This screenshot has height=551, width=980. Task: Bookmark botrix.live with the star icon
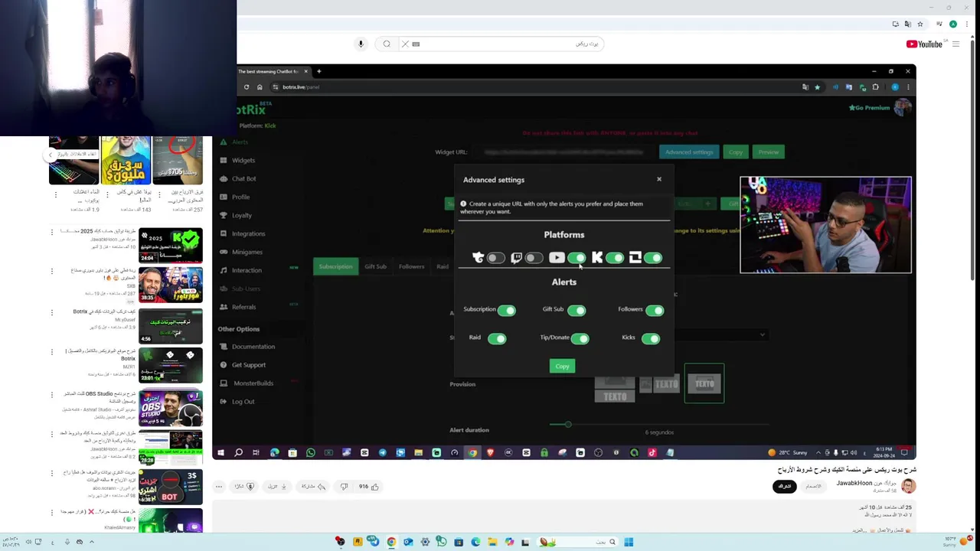[817, 87]
